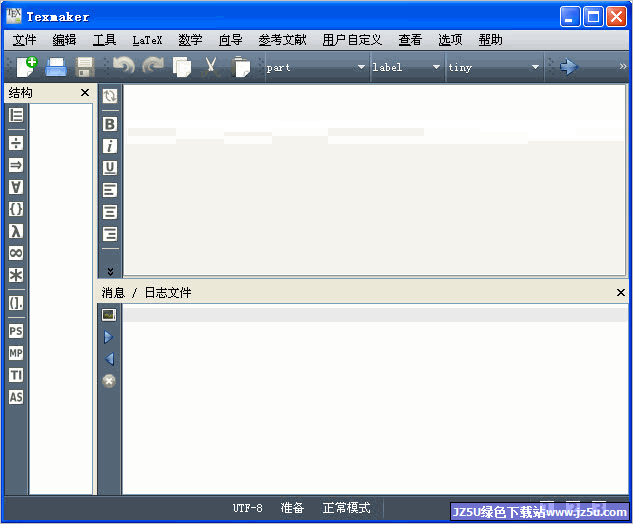633x524 pixels.
Task: Open the MP (MetaPost) commands panel
Action: (x=16, y=353)
